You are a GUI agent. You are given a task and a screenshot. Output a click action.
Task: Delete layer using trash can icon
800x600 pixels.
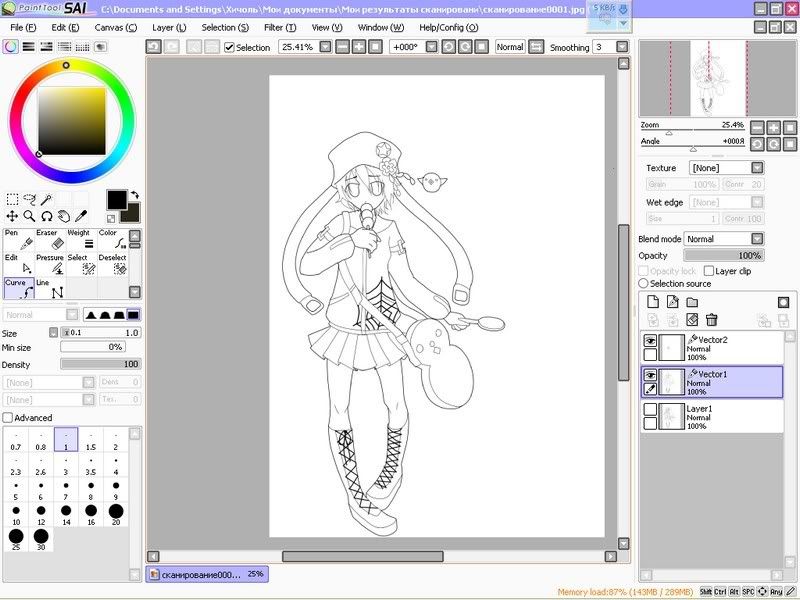pos(712,320)
